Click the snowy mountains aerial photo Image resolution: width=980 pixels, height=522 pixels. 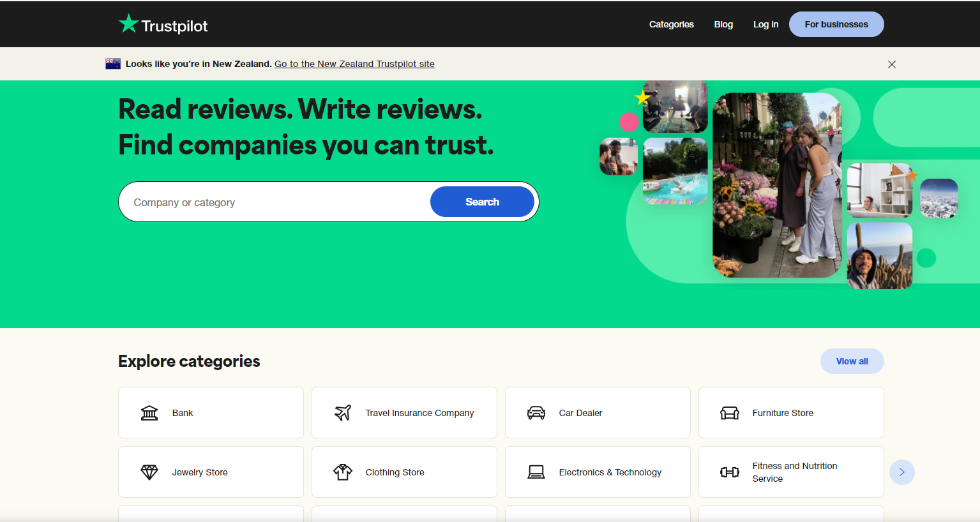pyautogui.click(x=939, y=198)
